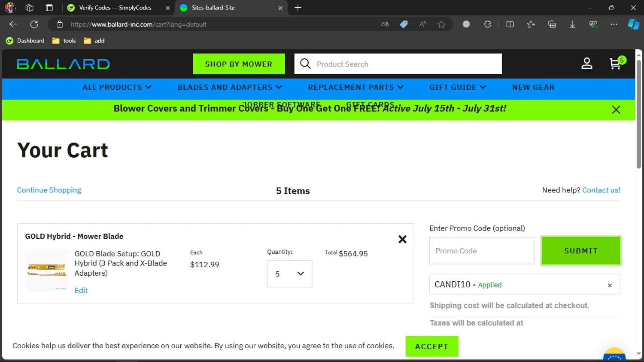
Task: Follow the Continue Shopping link
Action: (x=49, y=190)
